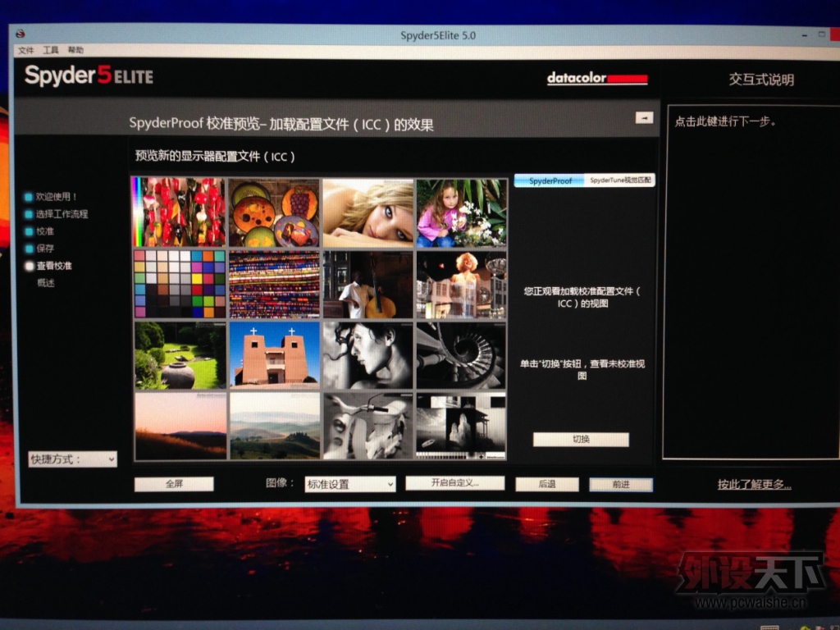The height and width of the screenshot is (630, 840).
Task: Open the black-and-white scooter thumbnail
Action: (x=368, y=426)
